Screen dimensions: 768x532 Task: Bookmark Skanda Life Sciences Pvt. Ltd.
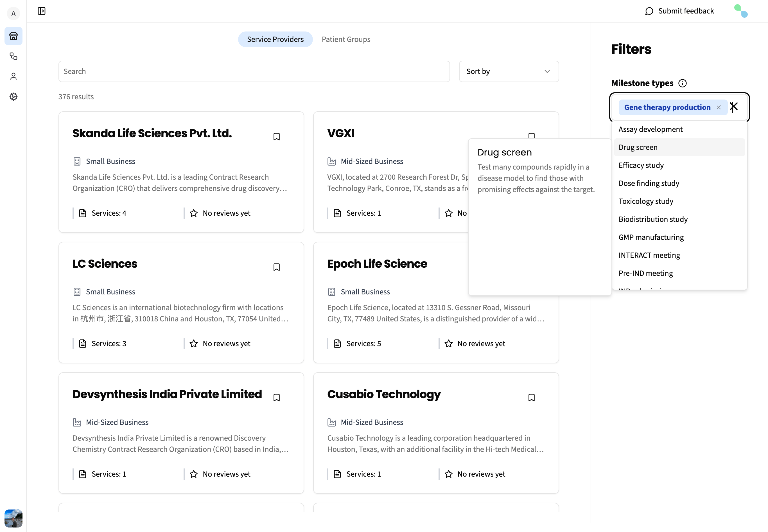[x=277, y=137]
